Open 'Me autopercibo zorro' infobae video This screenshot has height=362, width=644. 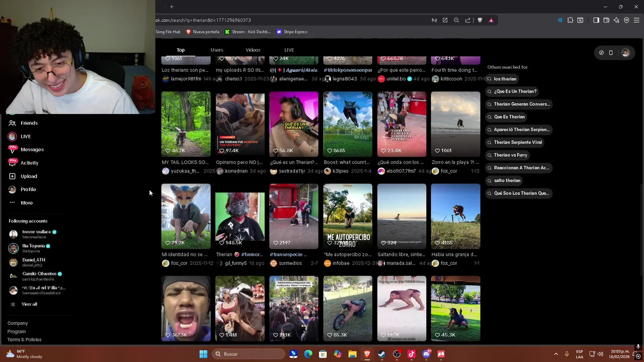[348, 216]
